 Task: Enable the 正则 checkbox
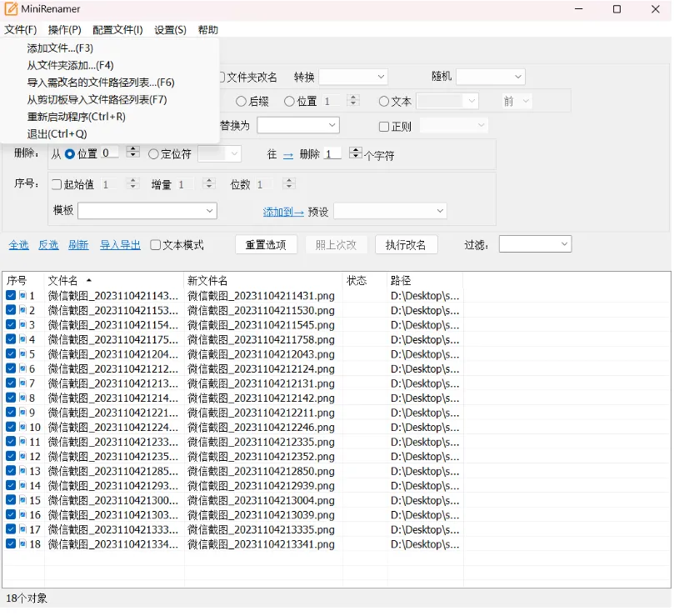coord(384,127)
